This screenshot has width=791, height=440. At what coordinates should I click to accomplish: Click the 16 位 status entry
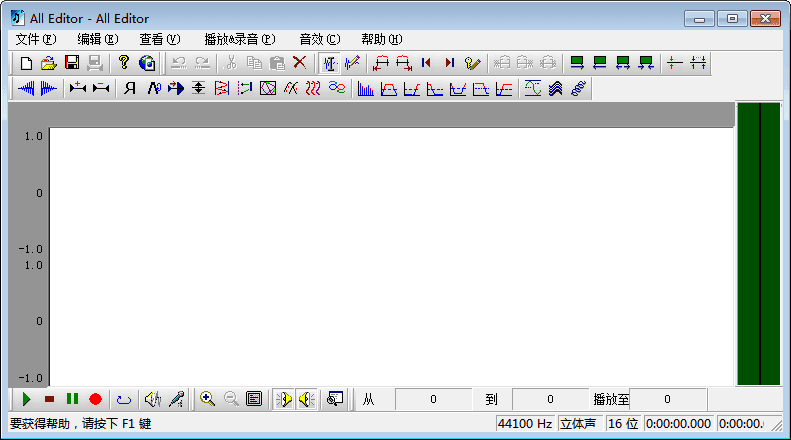click(x=623, y=424)
